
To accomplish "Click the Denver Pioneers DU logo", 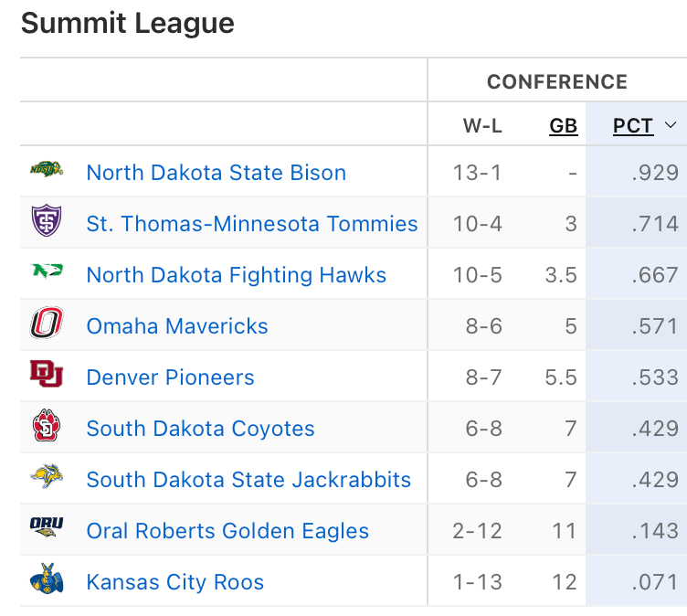I will point(46,374).
